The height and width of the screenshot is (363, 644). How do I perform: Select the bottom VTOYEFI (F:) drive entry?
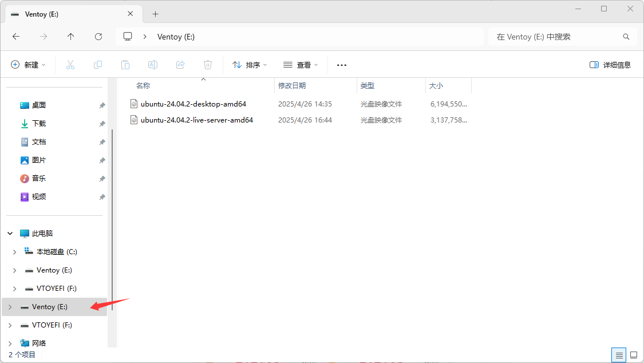click(x=52, y=325)
